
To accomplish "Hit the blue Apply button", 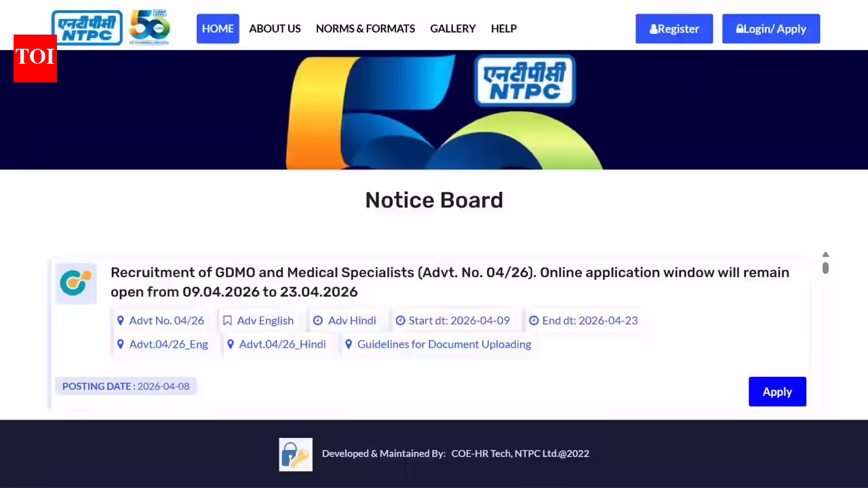I will [777, 392].
